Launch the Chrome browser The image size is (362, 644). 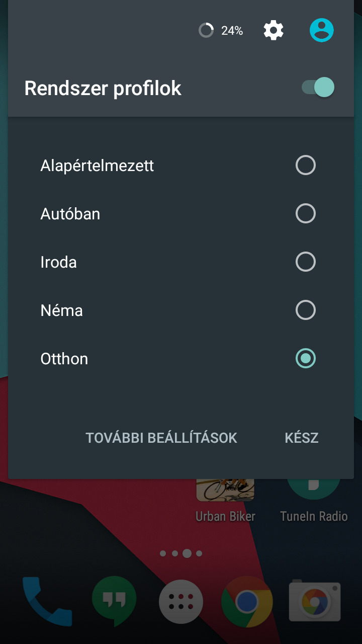click(x=247, y=602)
